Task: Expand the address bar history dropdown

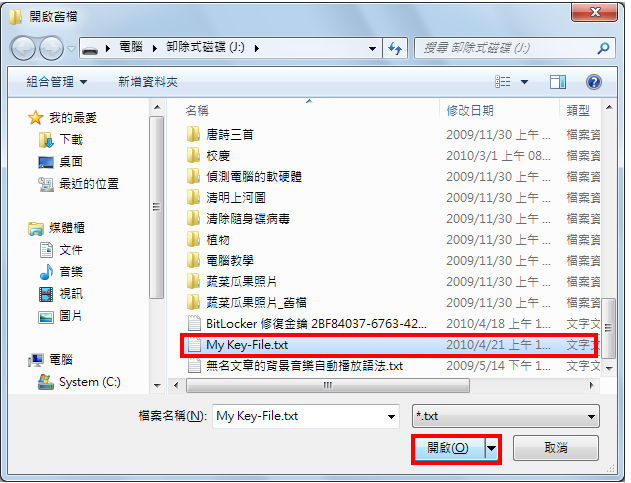Action: pyautogui.click(x=372, y=49)
